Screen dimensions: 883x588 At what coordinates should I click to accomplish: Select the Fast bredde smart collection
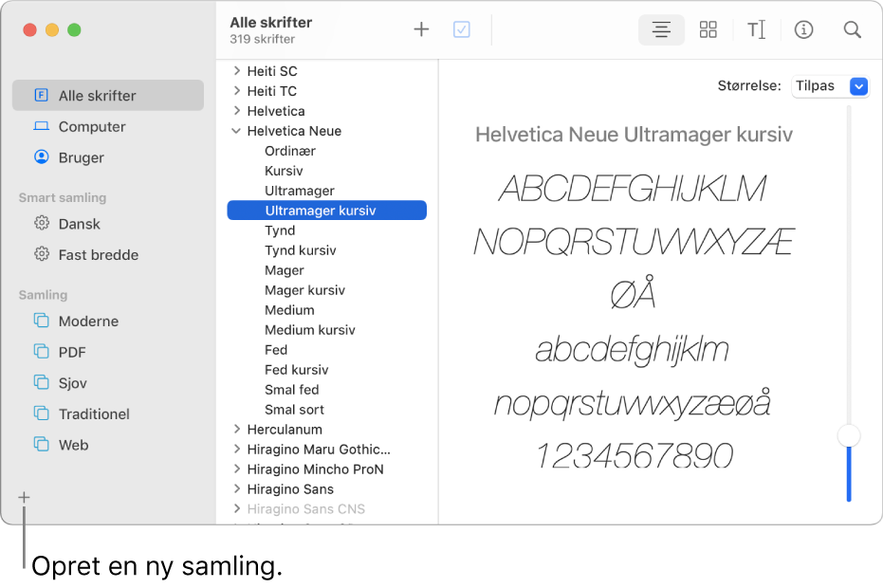pos(98,254)
